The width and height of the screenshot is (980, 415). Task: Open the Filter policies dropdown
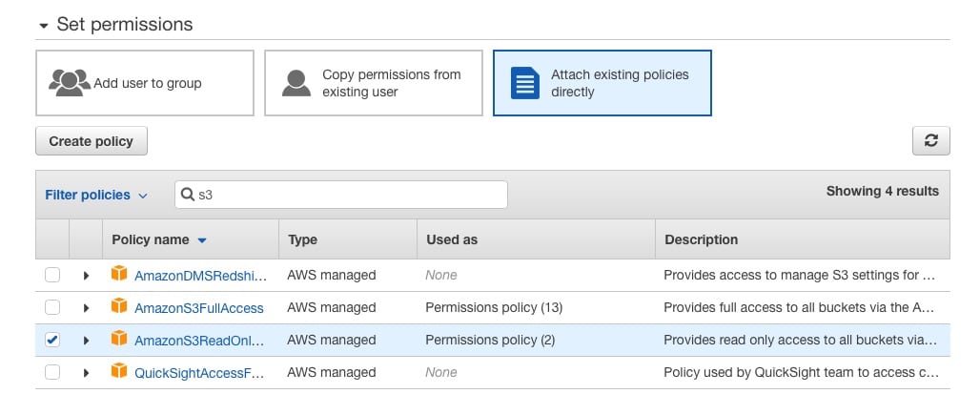tap(96, 195)
